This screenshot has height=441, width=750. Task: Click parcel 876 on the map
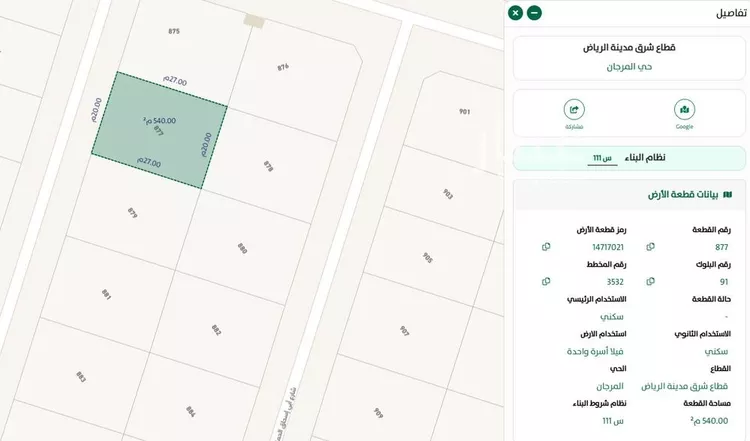(x=283, y=67)
